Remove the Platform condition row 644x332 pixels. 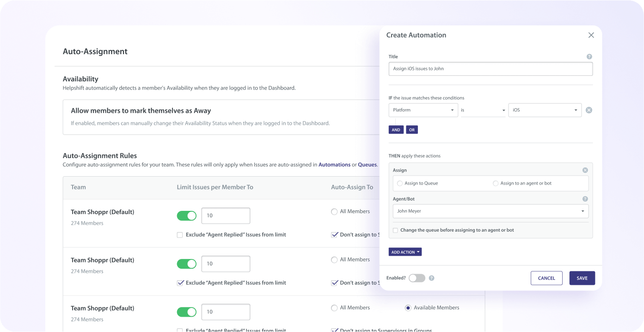point(589,110)
